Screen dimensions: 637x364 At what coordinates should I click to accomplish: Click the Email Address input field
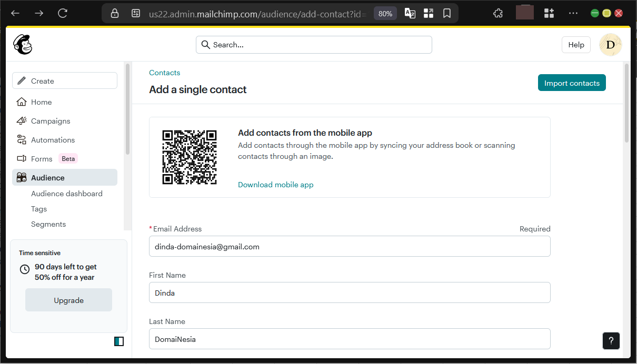350,246
